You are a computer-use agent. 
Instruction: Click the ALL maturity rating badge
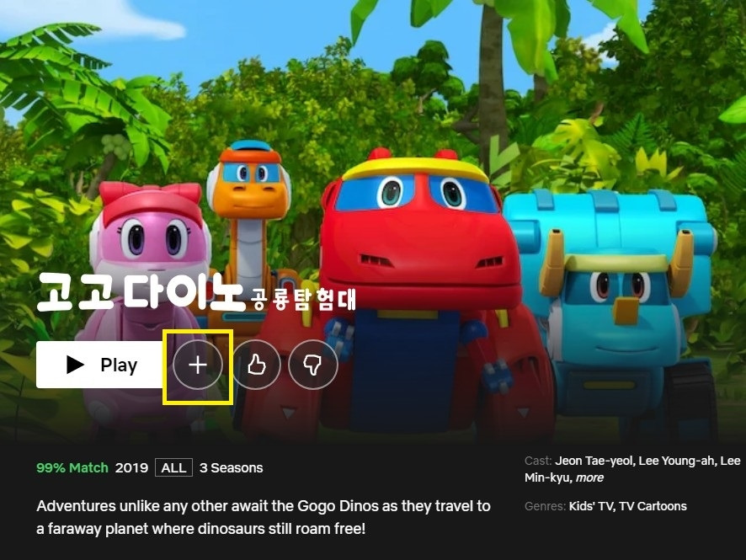click(x=173, y=467)
